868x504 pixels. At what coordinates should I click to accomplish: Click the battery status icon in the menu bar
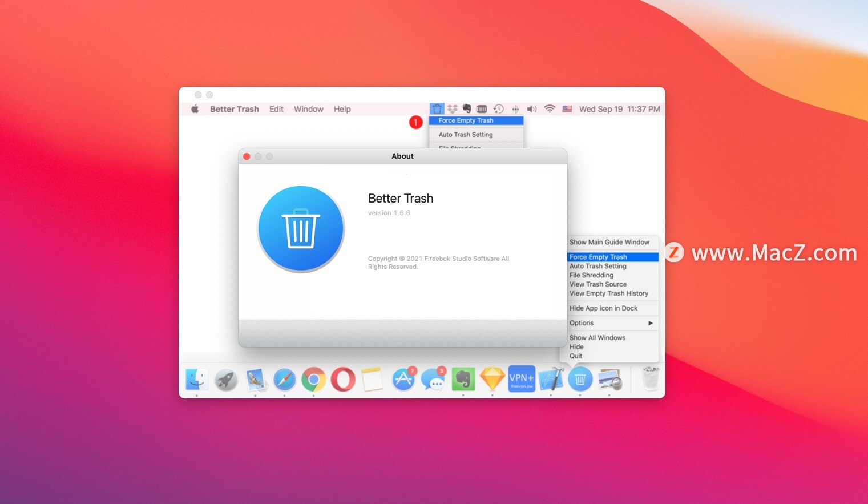(x=482, y=109)
